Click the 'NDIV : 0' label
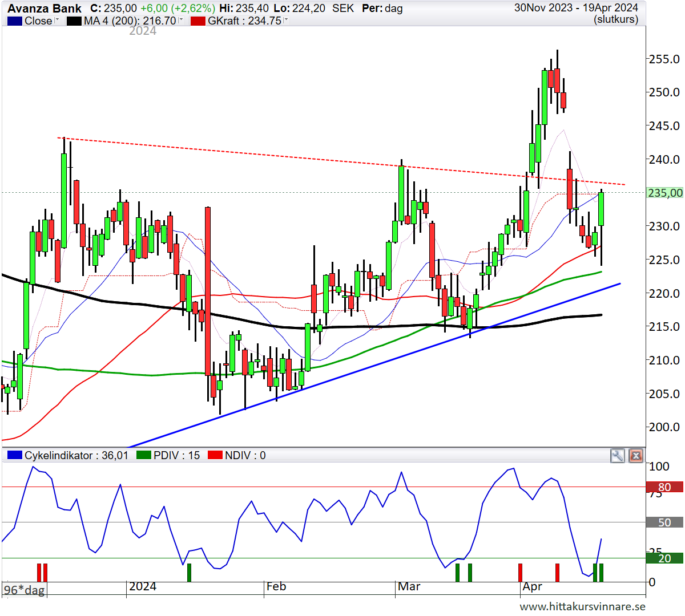 coord(245,455)
